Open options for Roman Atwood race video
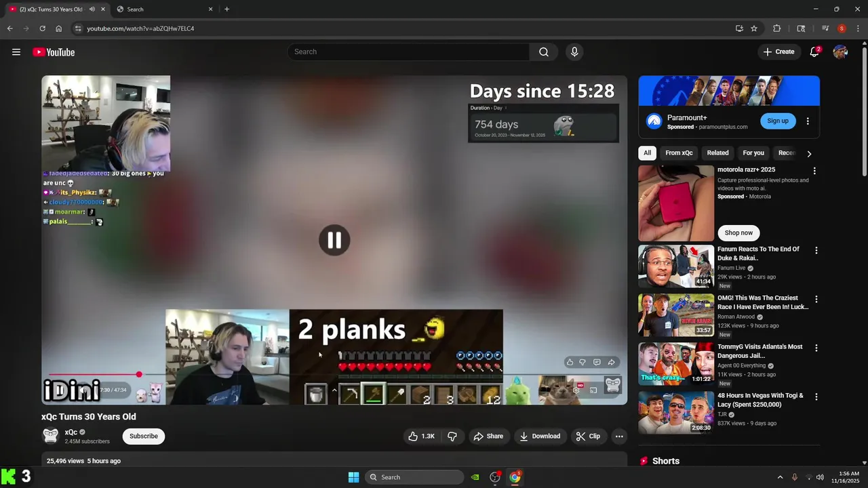Viewport: 868px width, 488px height. click(x=816, y=299)
